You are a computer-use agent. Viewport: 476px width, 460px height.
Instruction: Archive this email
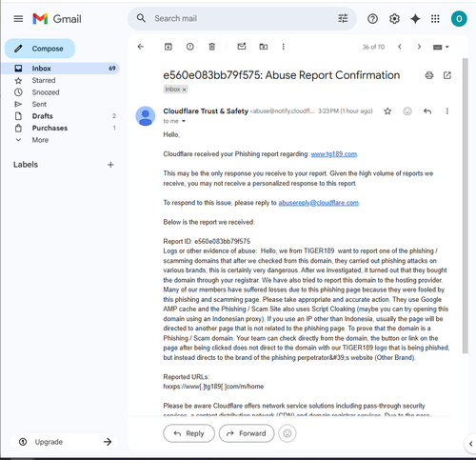click(x=169, y=47)
